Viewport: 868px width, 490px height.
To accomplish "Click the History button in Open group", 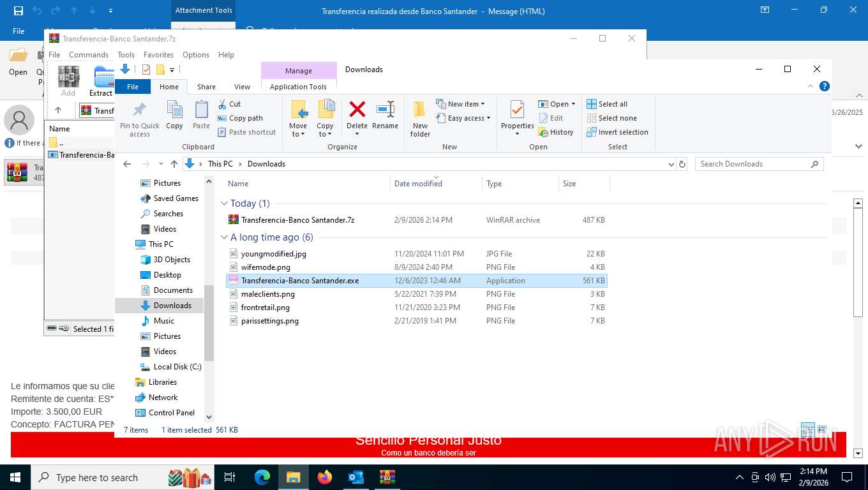I will click(556, 132).
